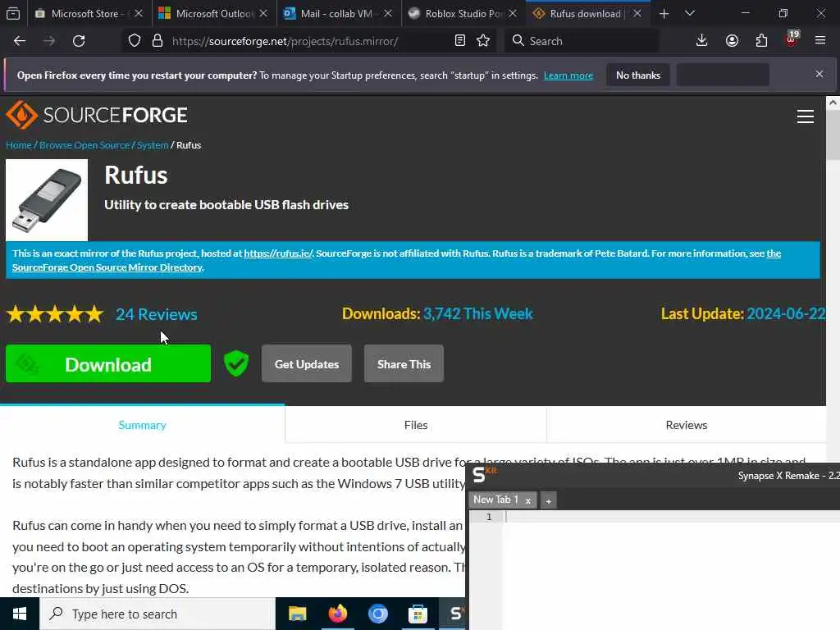Screen dimensions: 840x630
Task: Click the padlock site security icon
Action: (157, 41)
